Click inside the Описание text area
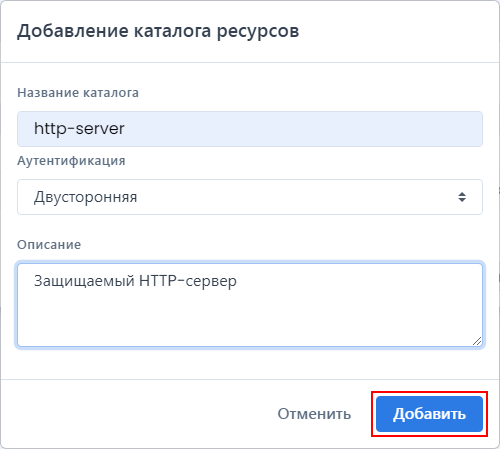The height and width of the screenshot is (449, 500). pyautogui.click(x=250, y=305)
